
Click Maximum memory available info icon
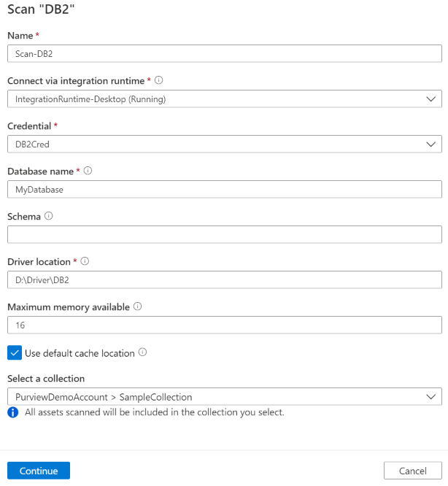(x=138, y=306)
